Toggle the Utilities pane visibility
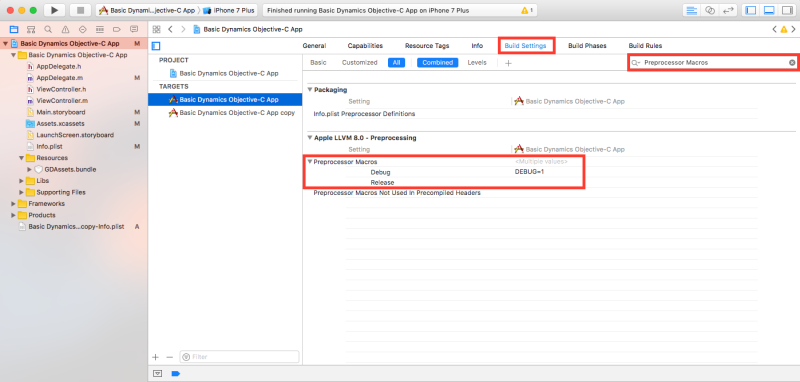The image size is (800, 382). [787, 10]
